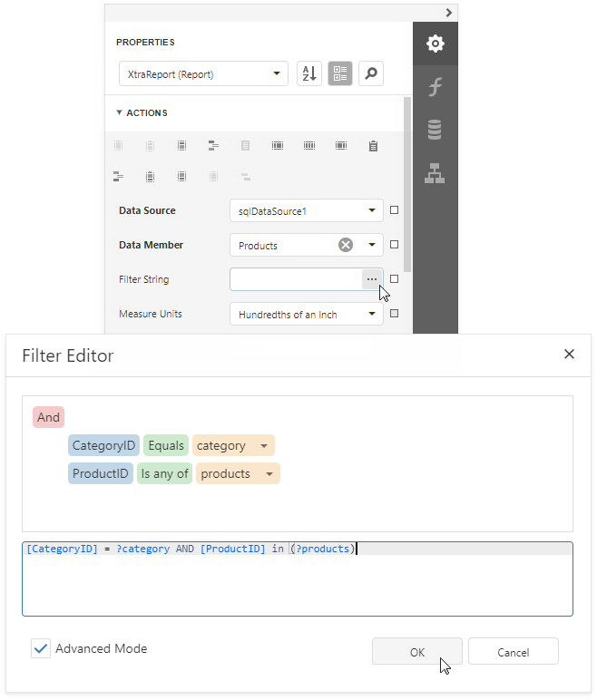Switch to the Expressions f tab
The image size is (597, 700).
[x=435, y=87]
